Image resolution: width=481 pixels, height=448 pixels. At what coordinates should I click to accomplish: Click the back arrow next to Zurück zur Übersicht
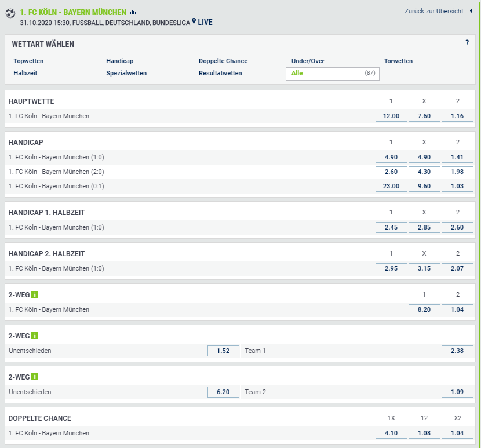click(471, 11)
